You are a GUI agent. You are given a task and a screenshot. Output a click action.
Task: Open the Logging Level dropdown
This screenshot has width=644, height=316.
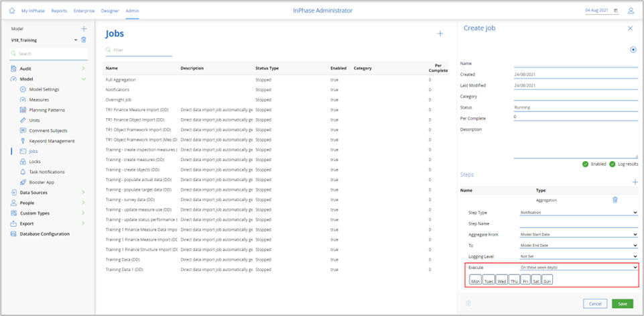tap(578, 256)
